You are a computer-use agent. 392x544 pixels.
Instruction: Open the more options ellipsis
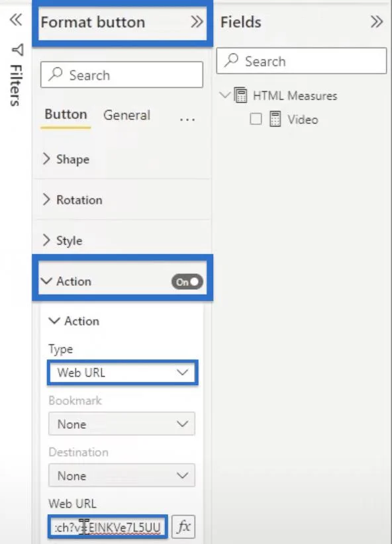point(187,119)
